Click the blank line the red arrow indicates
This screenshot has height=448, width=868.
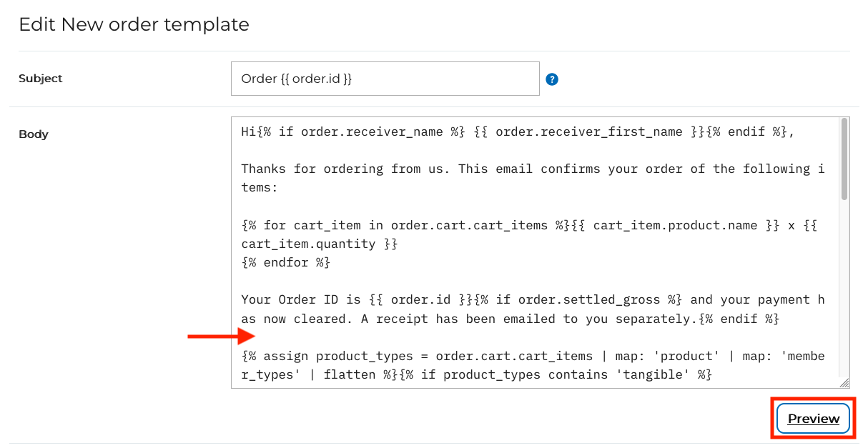point(429,337)
